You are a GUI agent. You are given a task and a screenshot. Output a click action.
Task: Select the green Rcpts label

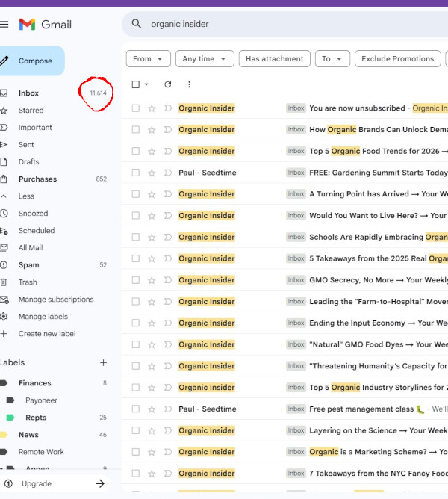point(36,418)
